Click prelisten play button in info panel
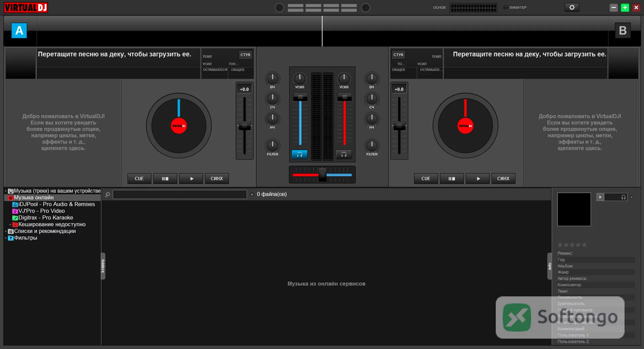 click(x=600, y=197)
